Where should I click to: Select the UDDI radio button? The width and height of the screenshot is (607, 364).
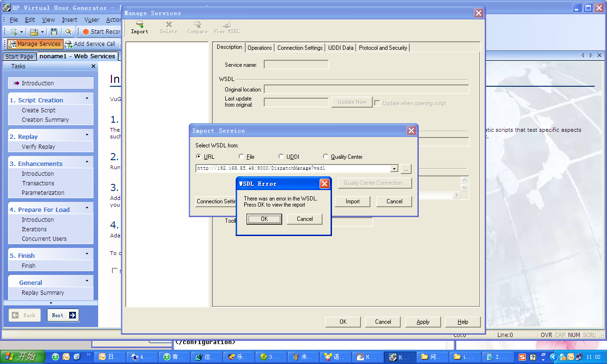click(282, 156)
